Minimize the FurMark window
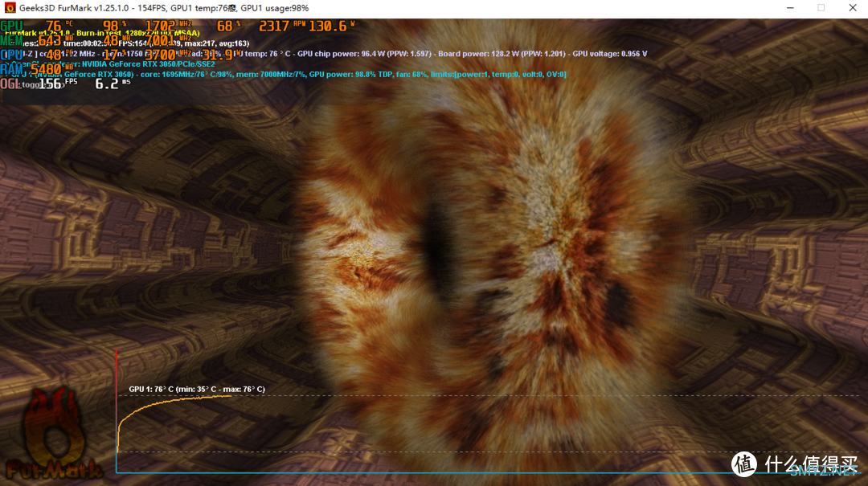This screenshot has width=868, height=486. pyautogui.click(x=784, y=8)
